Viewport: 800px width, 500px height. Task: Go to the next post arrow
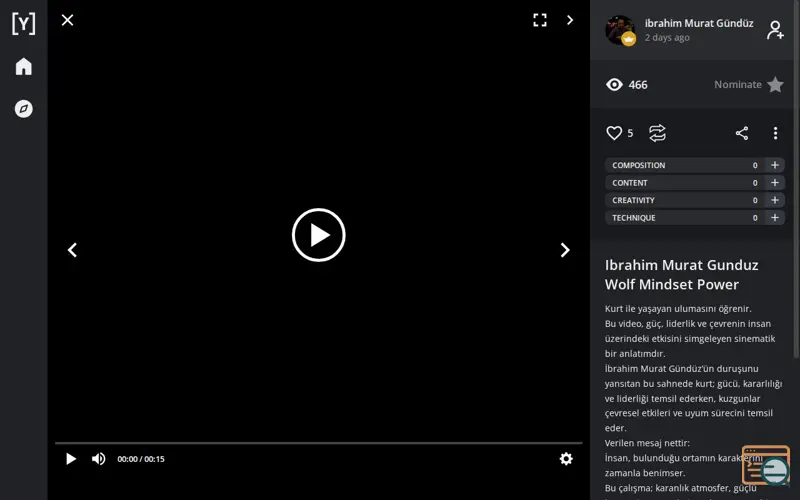[x=565, y=250]
